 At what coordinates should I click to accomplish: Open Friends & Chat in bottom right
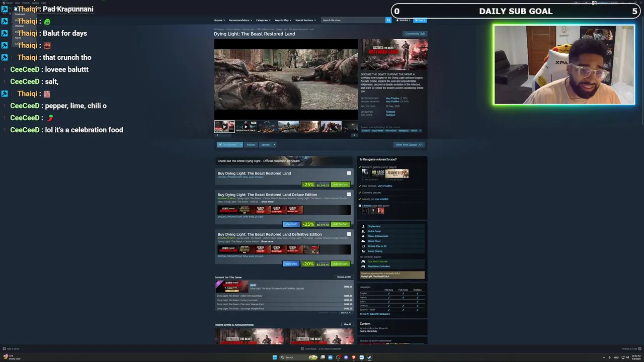[631, 348]
